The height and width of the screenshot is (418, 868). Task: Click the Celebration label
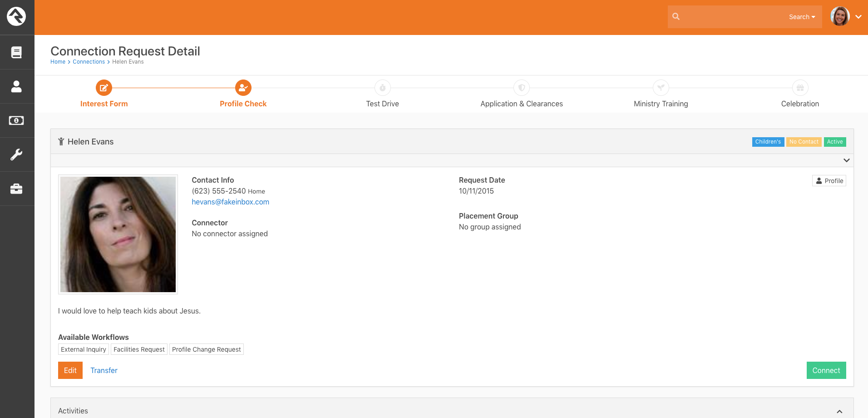pyautogui.click(x=800, y=104)
